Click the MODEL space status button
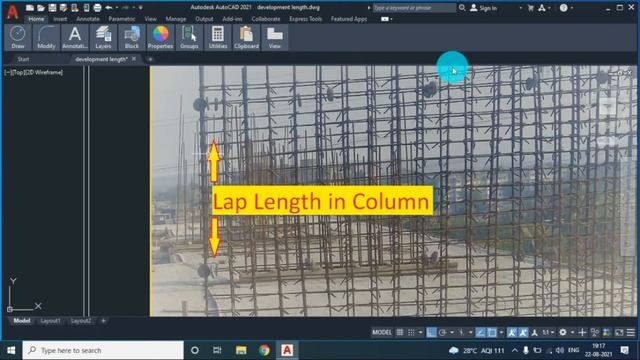Viewport: 640px width, 360px height. [382, 332]
